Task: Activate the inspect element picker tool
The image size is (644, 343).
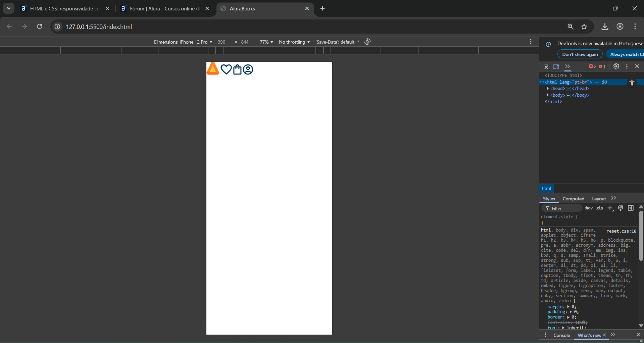Action: tap(545, 66)
